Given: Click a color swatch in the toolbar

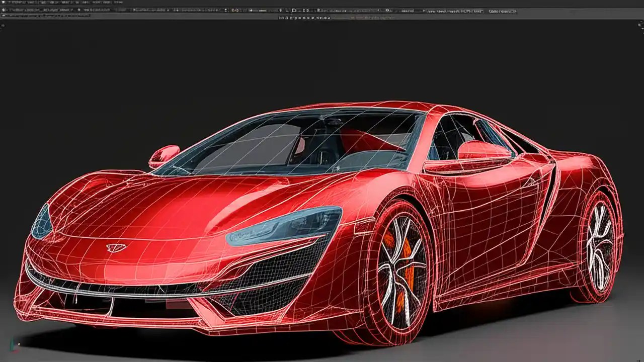Looking at the screenshot, I should point(234,11).
